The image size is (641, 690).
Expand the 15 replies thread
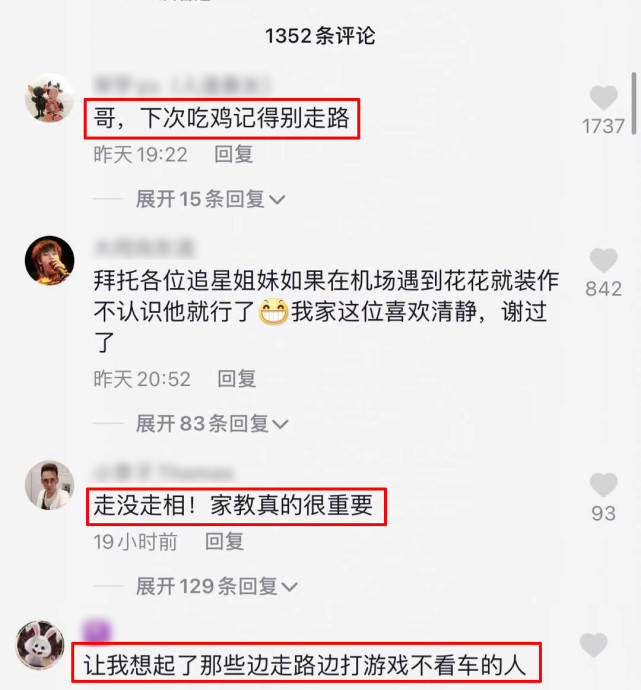[210, 199]
